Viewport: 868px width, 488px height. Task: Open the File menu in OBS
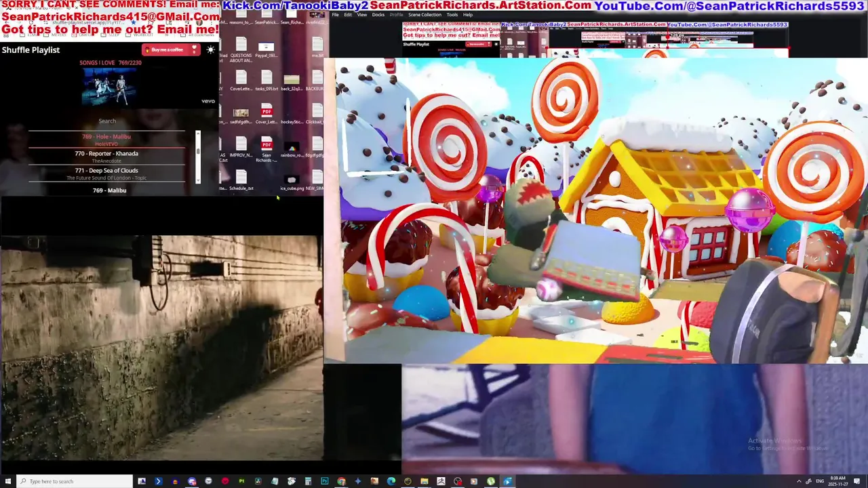point(335,14)
